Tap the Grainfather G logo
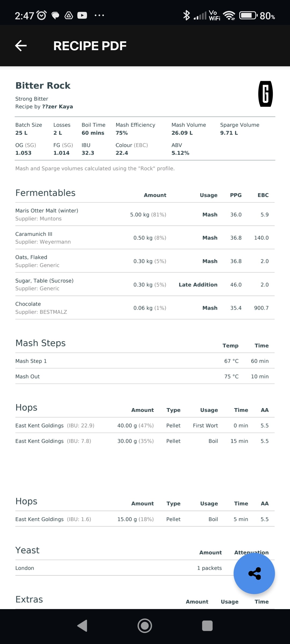Image resolution: width=290 pixels, height=644 pixels. pyautogui.click(x=265, y=94)
